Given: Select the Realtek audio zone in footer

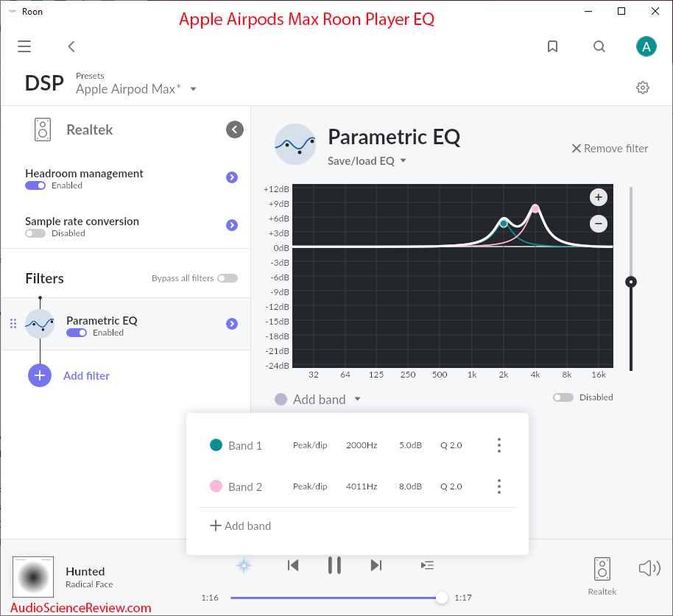Looking at the screenshot, I should coord(602,576).
